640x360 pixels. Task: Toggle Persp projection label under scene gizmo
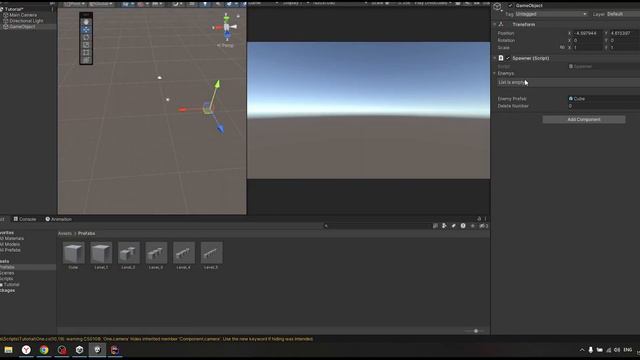click(x=226, y=45)
